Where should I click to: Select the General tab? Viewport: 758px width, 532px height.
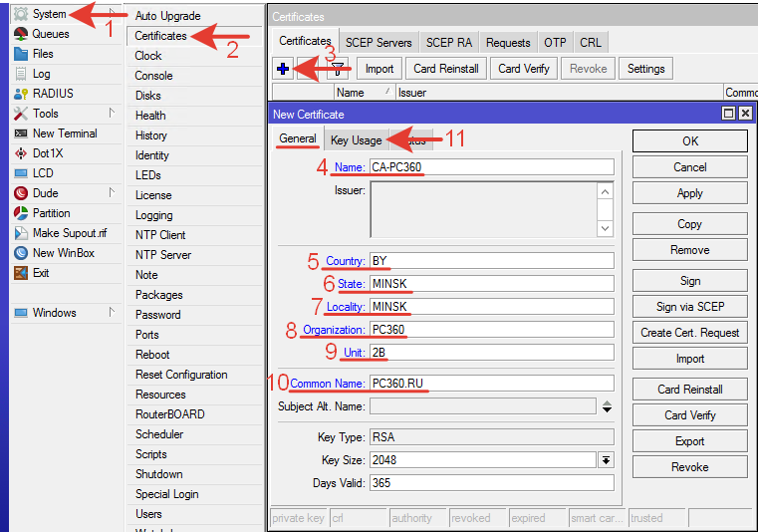pyautogui.click(x=297, y=138)
